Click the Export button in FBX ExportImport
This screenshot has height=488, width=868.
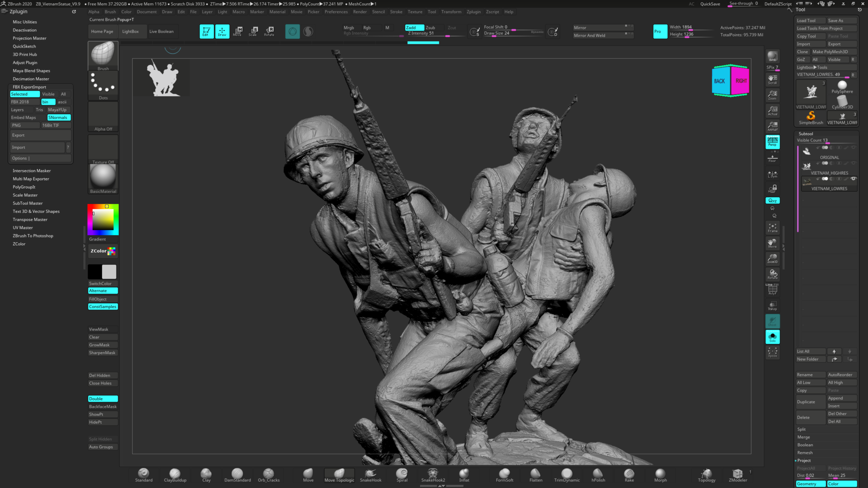click(40, 135)
